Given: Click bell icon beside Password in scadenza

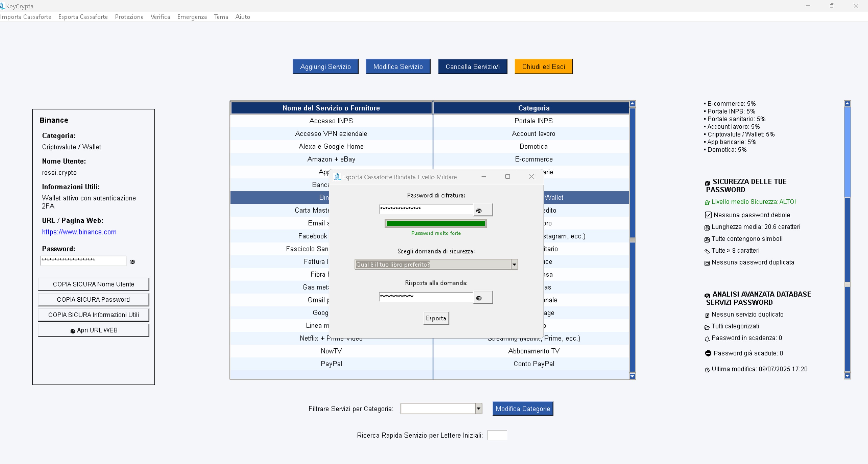Looking at the screenshot, I should click(707, 339).
